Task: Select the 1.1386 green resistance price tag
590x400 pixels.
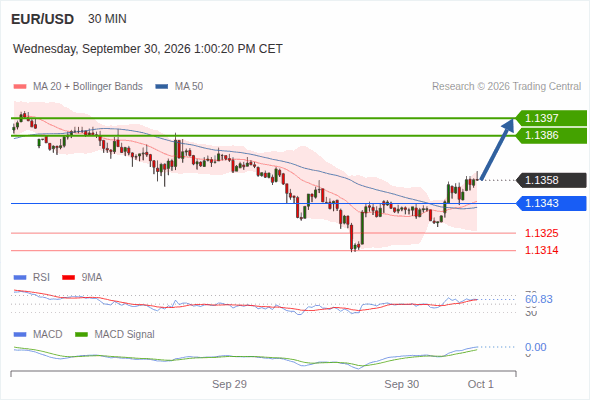Action: [551, 135]
